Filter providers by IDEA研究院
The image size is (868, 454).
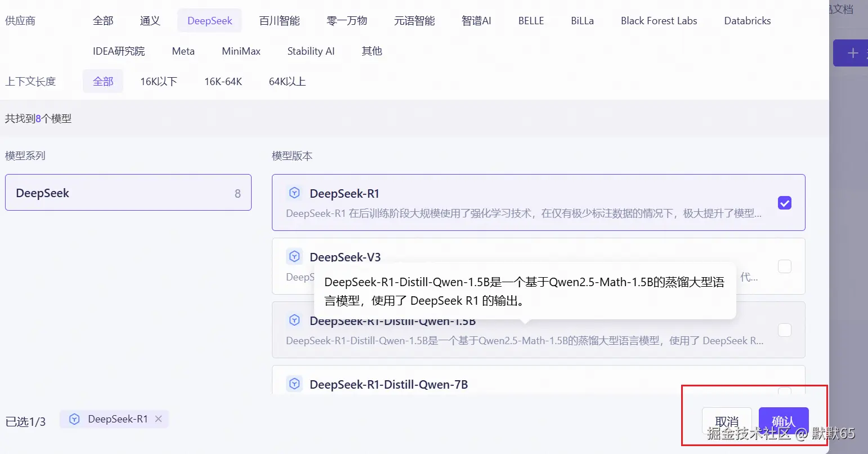coord(119,51)
